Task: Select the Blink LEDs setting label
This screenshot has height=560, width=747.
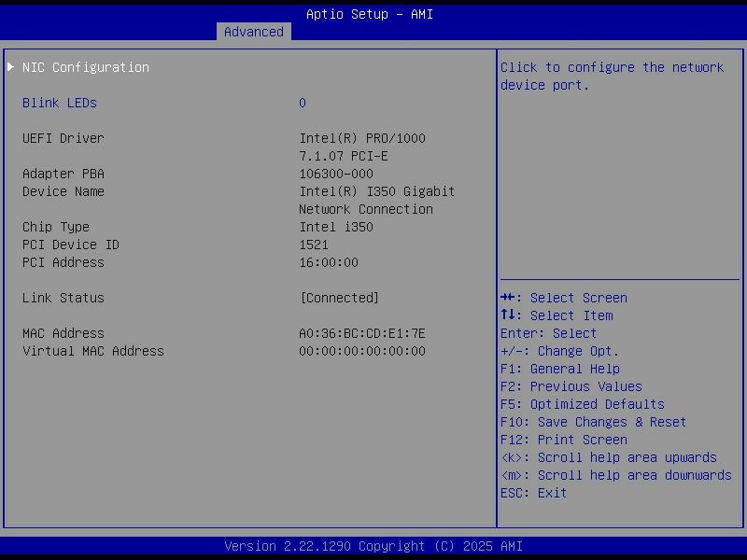Action: pyautogui.click(x=60, y=103)
